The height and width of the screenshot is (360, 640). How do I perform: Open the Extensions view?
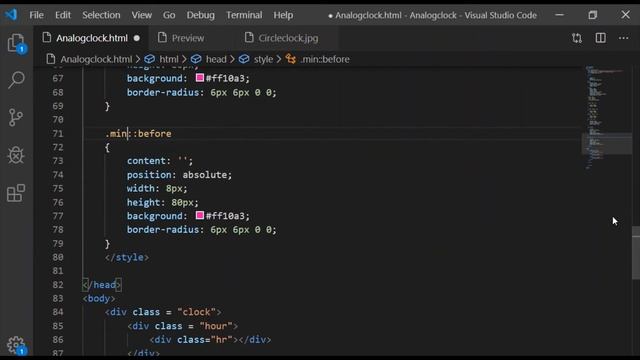pos(16,193)
